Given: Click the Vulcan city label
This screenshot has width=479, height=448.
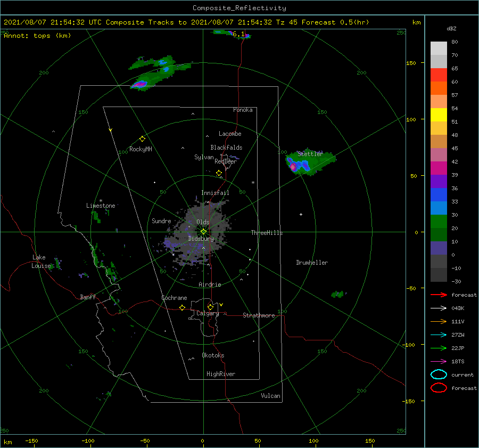Looking at the screenshot, I should coord(270,396).
